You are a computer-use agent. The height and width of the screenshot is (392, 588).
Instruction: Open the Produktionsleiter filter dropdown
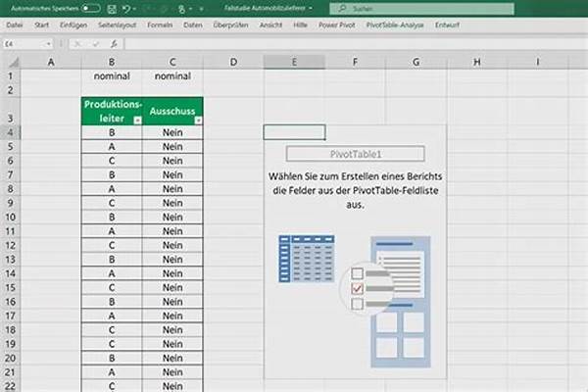[137, 120]
